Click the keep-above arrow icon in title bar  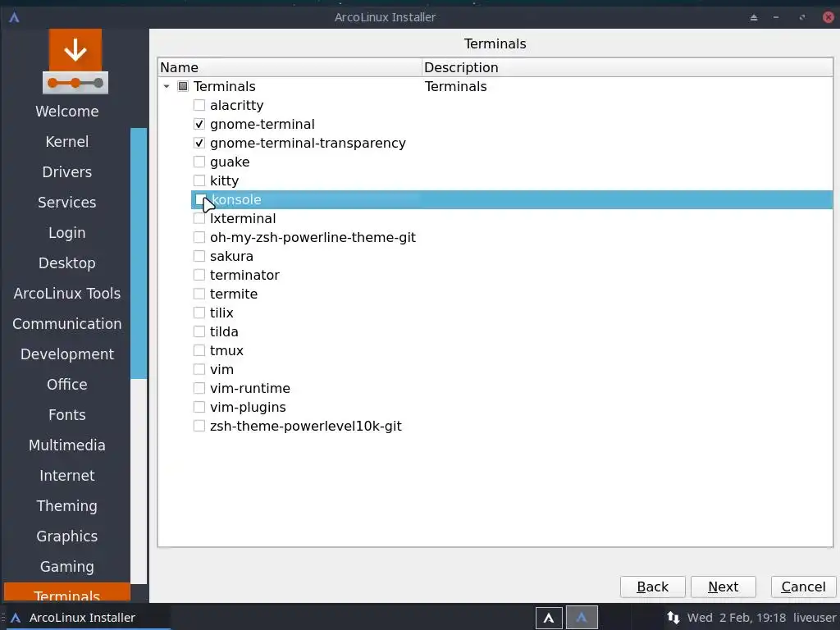[754, 18]
